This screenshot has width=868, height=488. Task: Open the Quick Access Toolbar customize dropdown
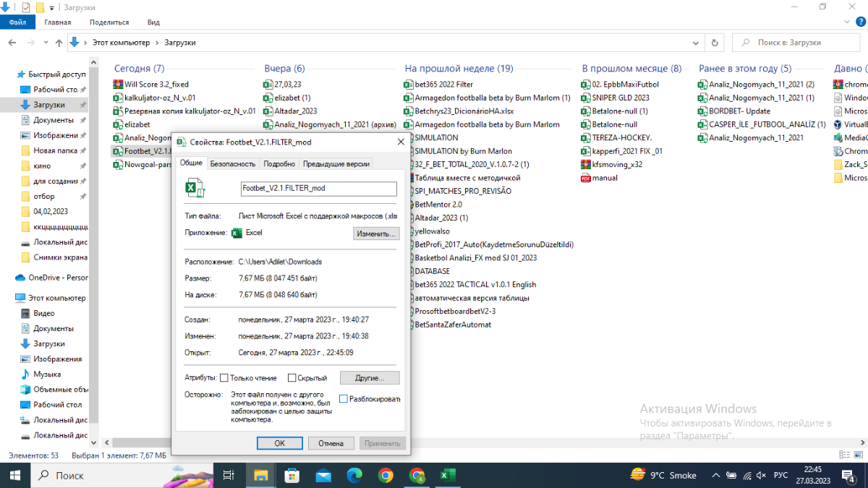pos(52,7)
